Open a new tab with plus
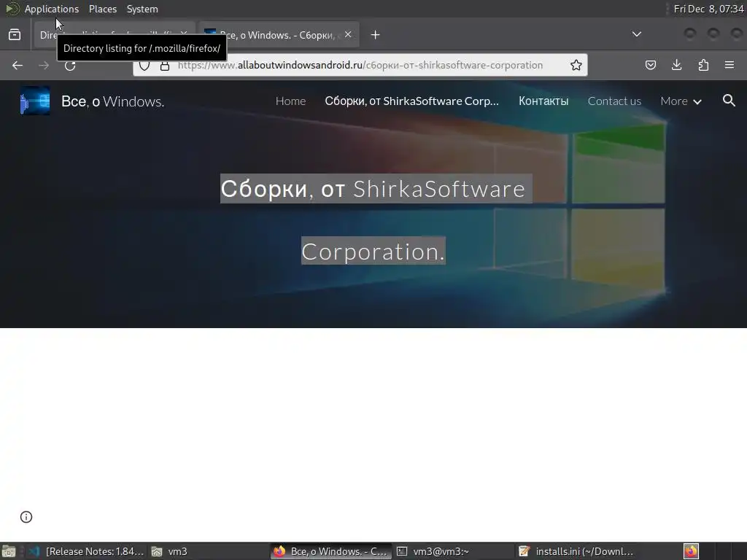747x560 pixels. 376,35
